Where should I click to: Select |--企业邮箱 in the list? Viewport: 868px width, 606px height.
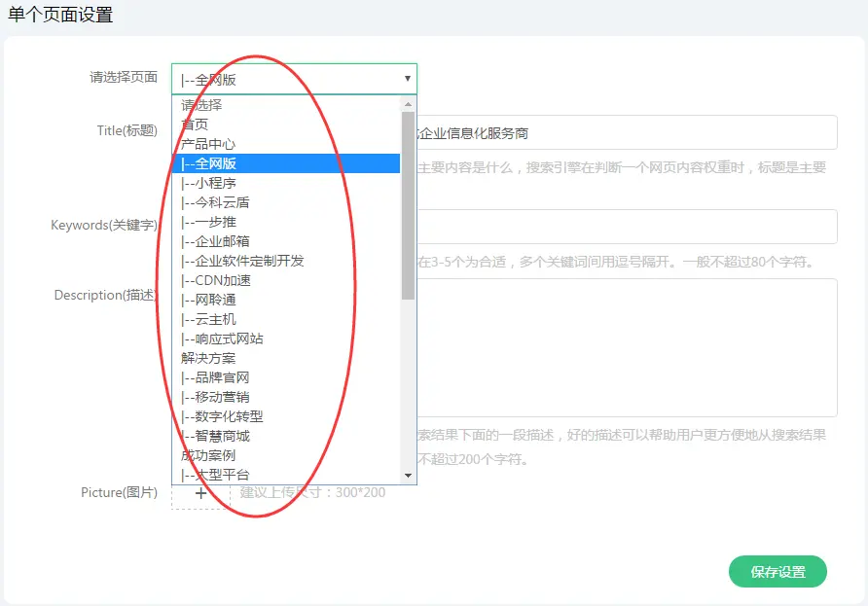click(x=286, y=241)
